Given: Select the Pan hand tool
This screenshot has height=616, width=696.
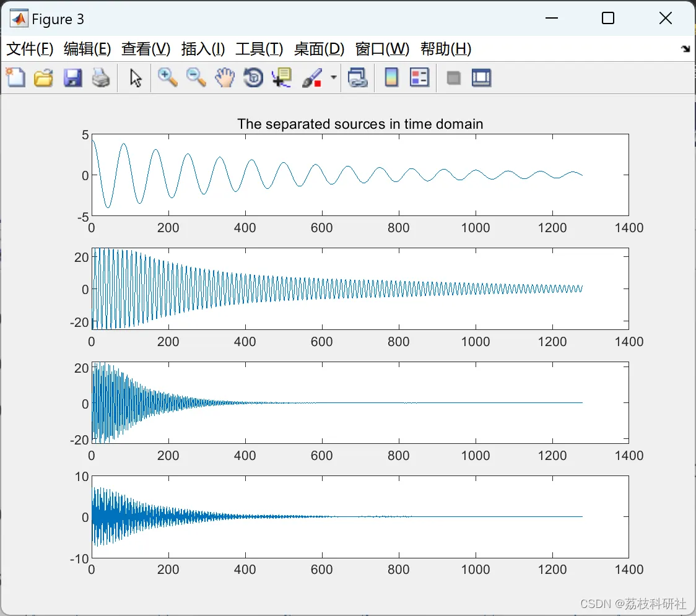Looking at the screenshot, I should point(225,77).
